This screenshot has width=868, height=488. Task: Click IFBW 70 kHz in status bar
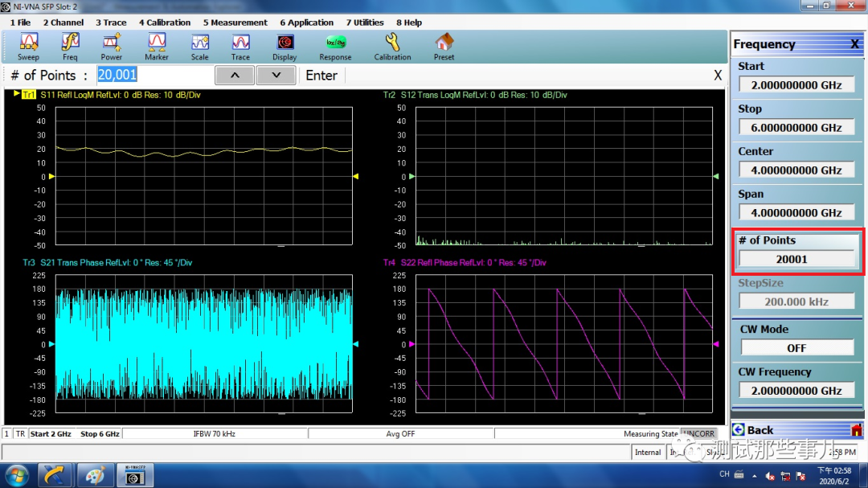pos(215,433)
